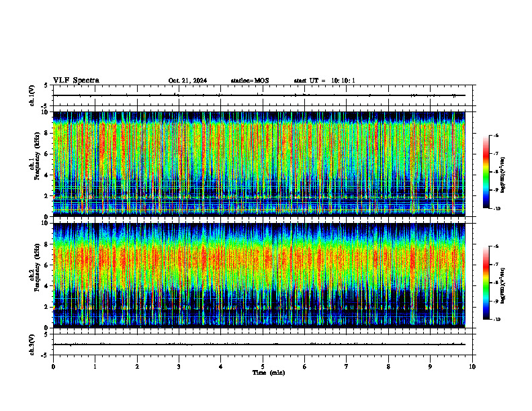This screenshot has width=532, height=411.
Task: Click the "6" kHz tick on ch.1 axis
Action: click(x=47, y=154)
